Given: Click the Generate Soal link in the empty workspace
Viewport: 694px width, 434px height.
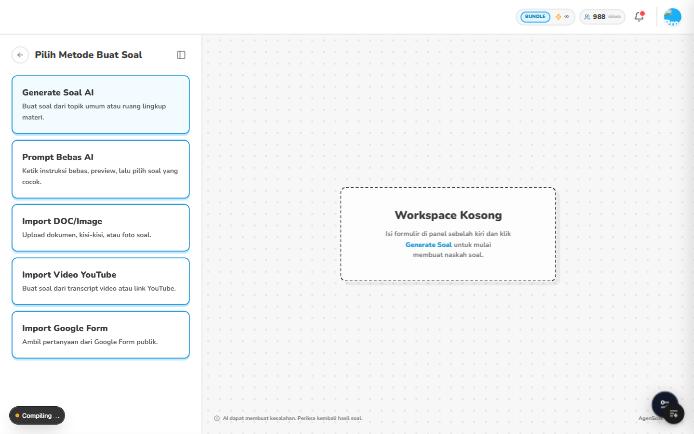Looking at the screenshot, I should pyautogui.click(x=428, y=245).
